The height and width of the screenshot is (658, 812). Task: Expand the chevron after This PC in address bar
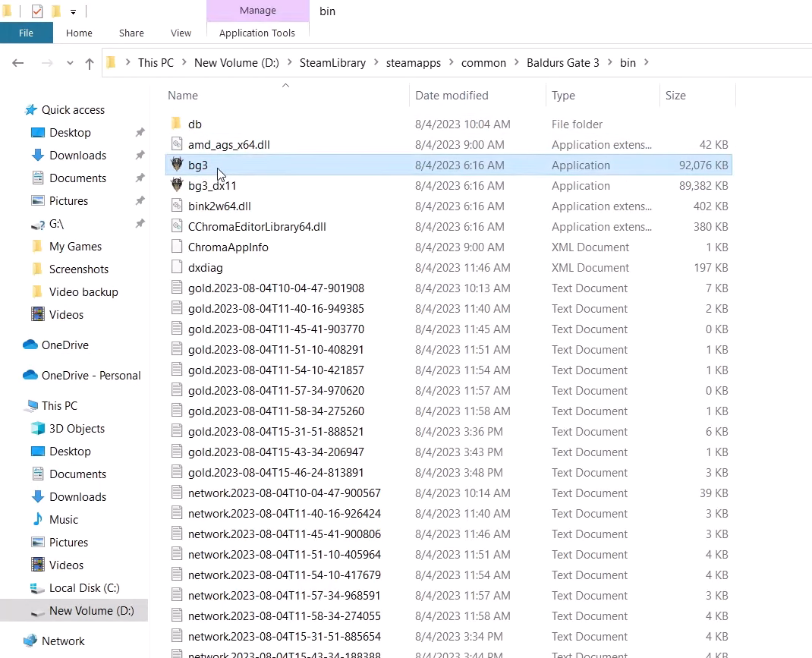tap(184, 62)
